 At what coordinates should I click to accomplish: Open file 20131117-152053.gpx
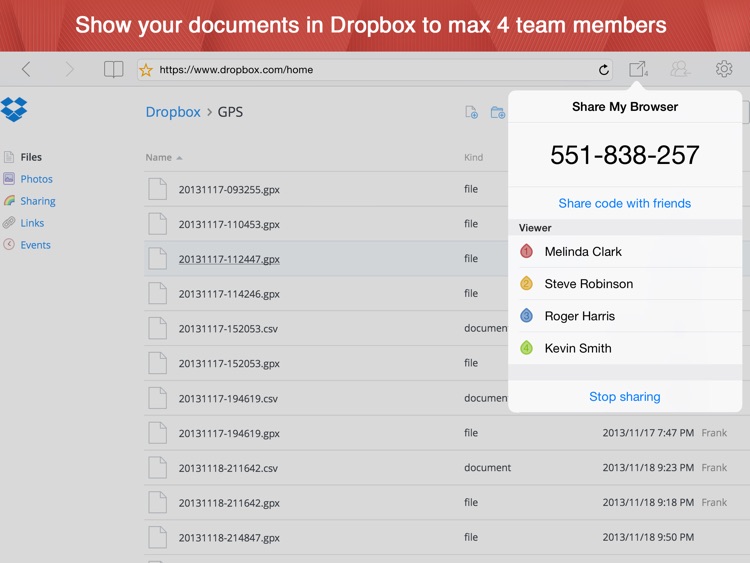click(229, 364)
